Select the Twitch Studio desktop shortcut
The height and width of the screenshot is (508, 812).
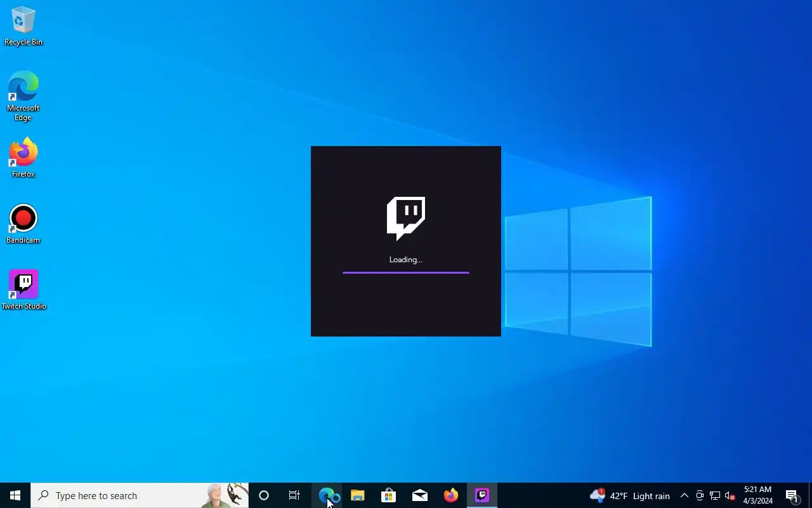coord(23,290)
